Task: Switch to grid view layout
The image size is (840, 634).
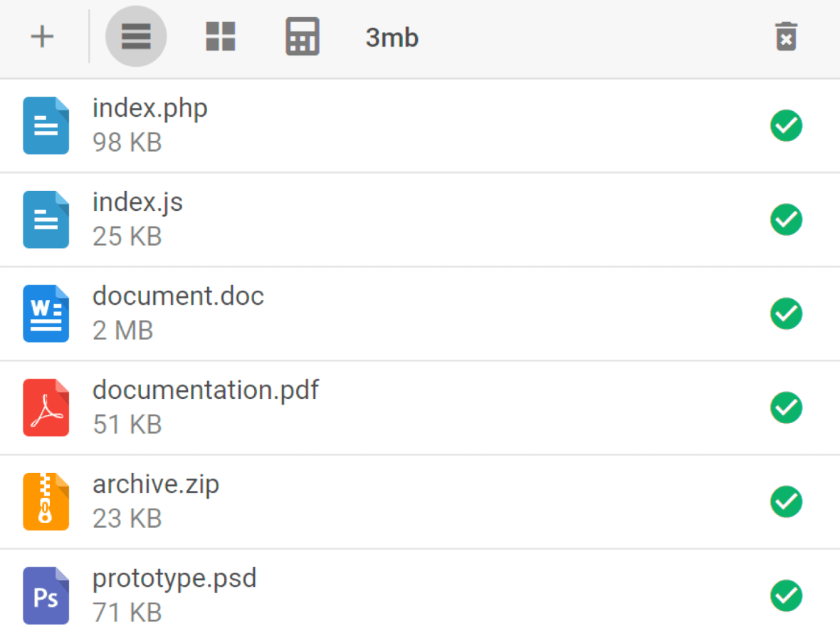Action: [x=220, y=36]
